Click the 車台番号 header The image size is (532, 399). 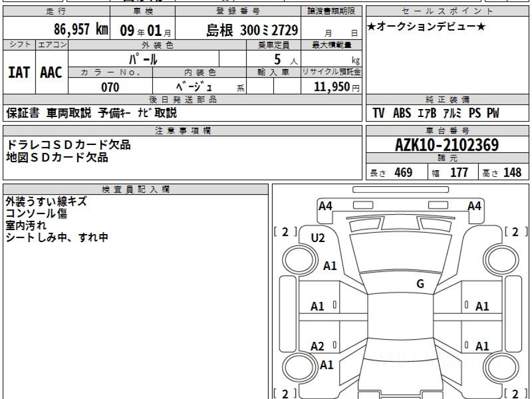pos(447,130)
